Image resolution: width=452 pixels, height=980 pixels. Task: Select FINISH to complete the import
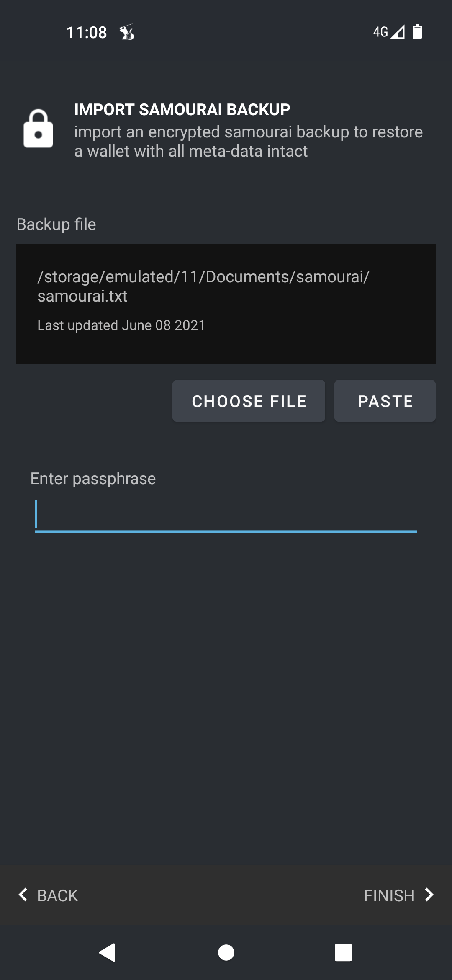399,895
